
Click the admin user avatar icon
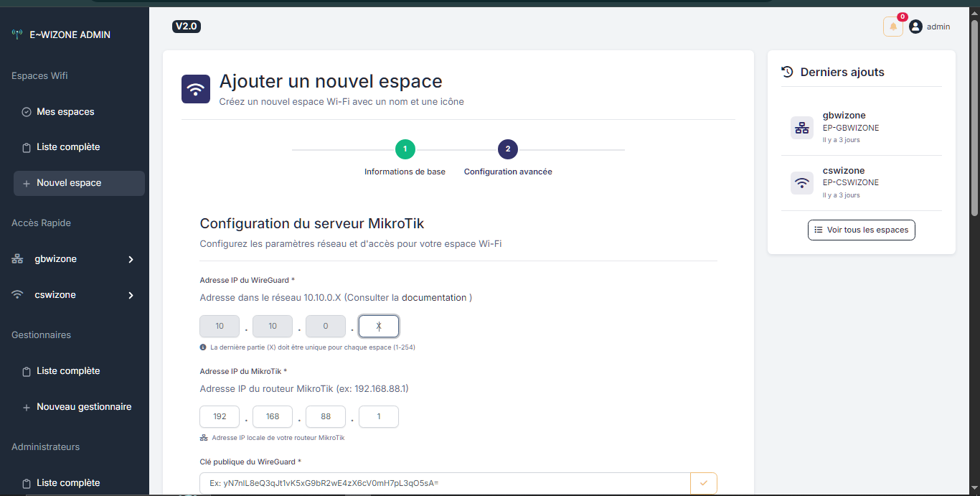915,27
